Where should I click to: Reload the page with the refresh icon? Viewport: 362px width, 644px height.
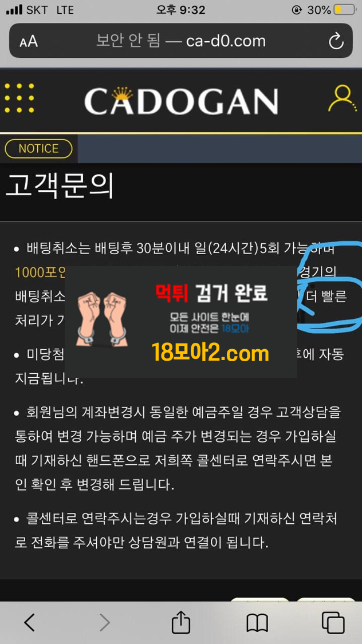click(x=336, y=41)
